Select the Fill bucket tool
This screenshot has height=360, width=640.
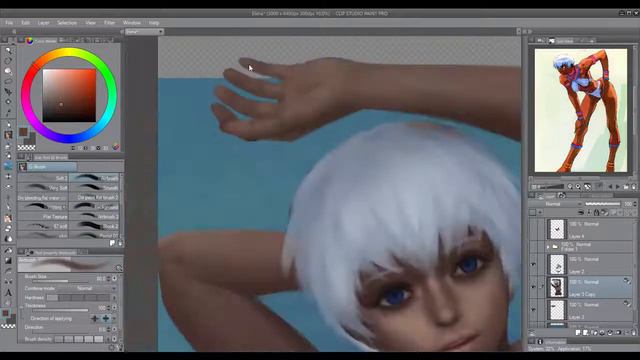tap(8, 250)
